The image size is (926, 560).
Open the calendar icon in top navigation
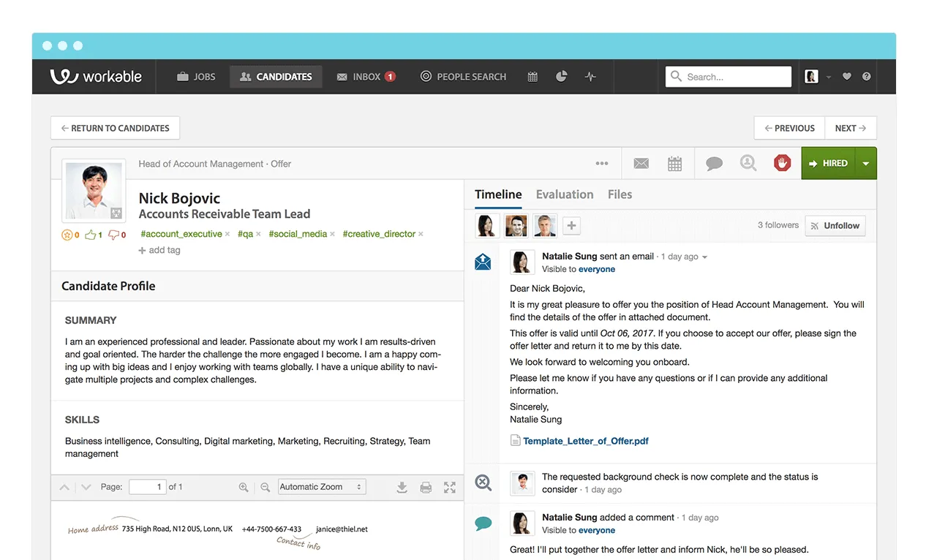532,77
